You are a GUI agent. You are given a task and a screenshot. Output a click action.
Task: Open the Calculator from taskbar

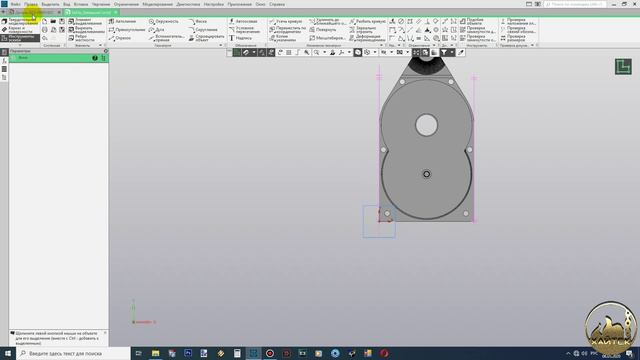[237, 353]
